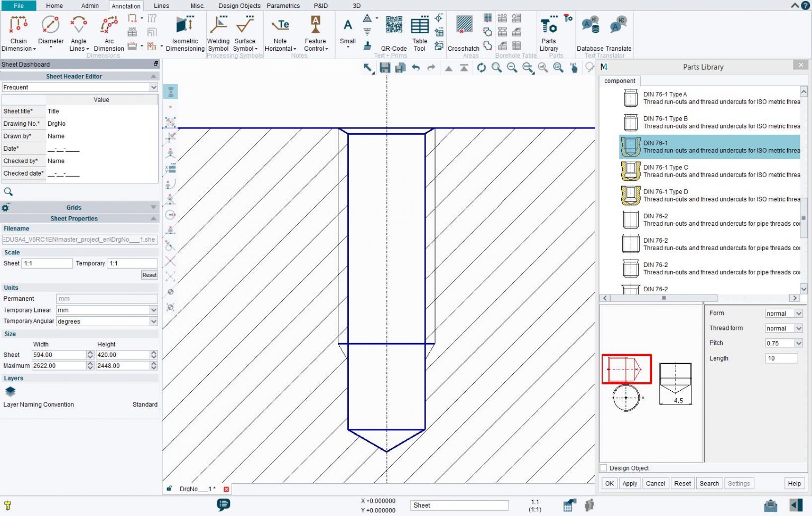Screen dimensions: 812x516
Task: Undo the last action in the drawing toolbar
Action: click(x=416, y=68)
